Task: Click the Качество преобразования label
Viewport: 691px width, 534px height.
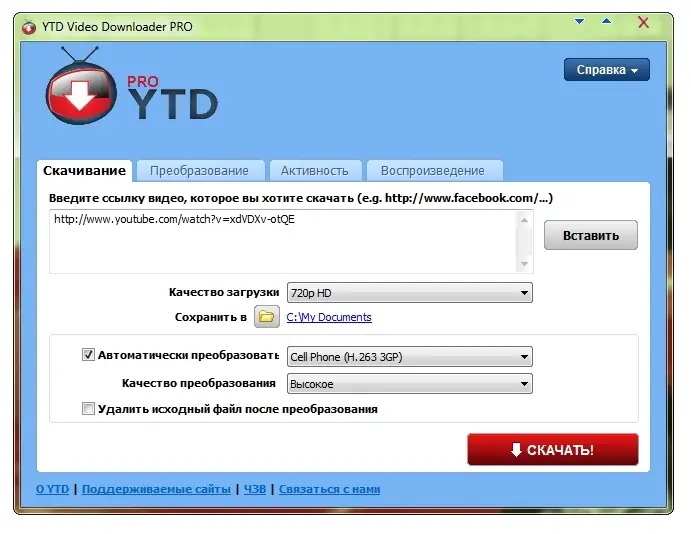Action: [198, 383]
